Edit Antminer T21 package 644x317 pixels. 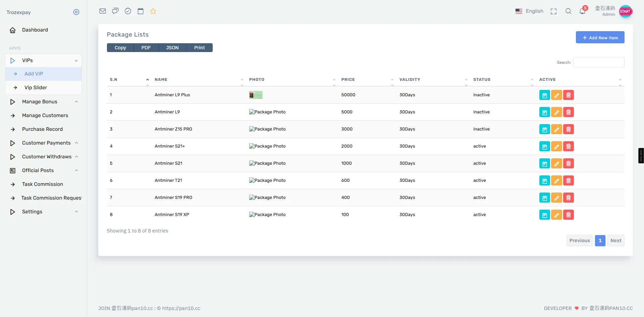[556, 181]
